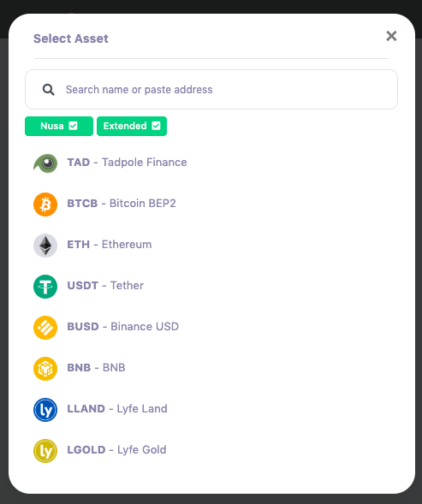Toggle the green Extended filter button
The image size is (422, 504).
coord(132,126)
